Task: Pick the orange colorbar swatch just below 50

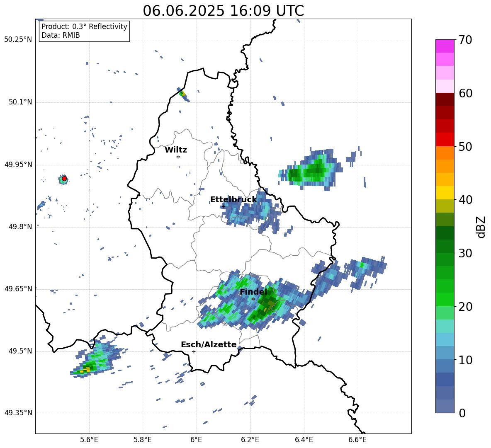Action: coord(445,153)
